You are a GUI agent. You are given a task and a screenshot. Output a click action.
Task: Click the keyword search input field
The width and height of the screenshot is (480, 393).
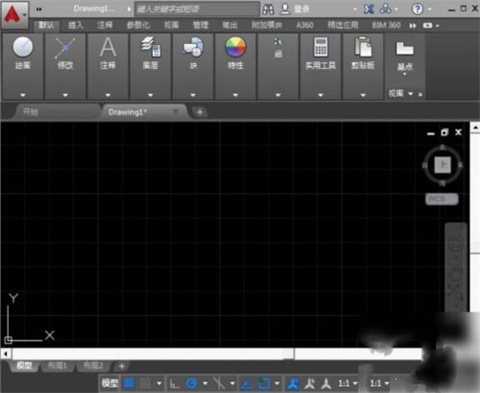[197, 9]
